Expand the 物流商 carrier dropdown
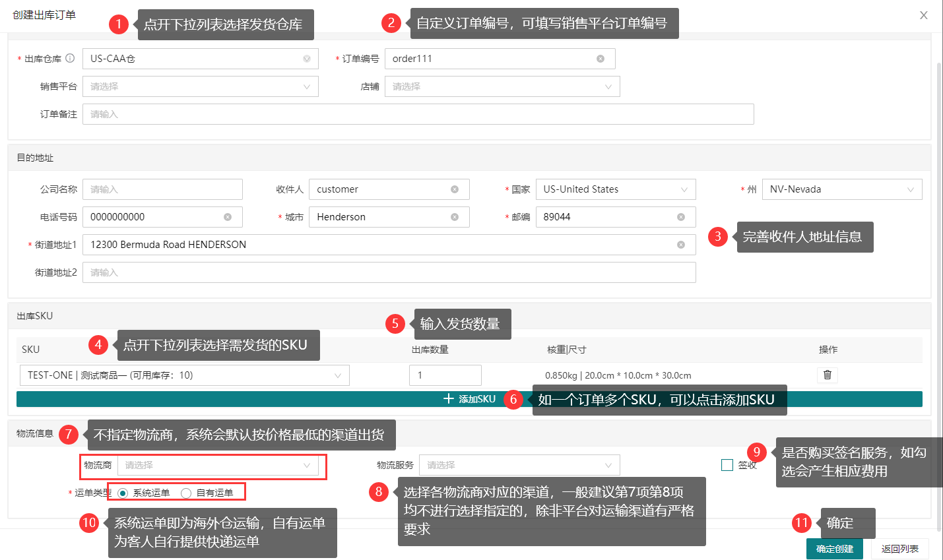Image resolution: width=943 pixels, height=560 pixels. (x=218, y=465)
